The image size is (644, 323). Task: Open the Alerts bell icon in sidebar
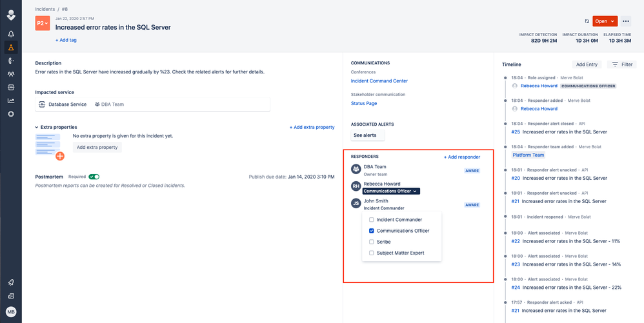pos(11,34)
